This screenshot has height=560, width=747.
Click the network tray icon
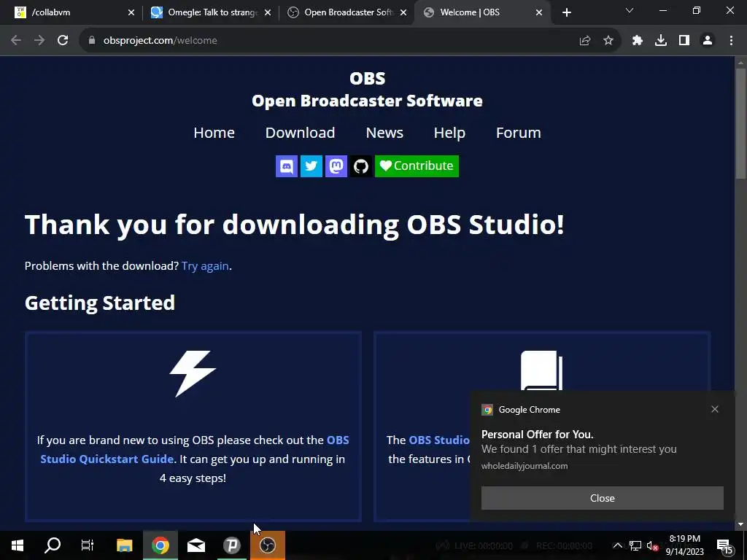pyautogui.click(x=635, y=545)
